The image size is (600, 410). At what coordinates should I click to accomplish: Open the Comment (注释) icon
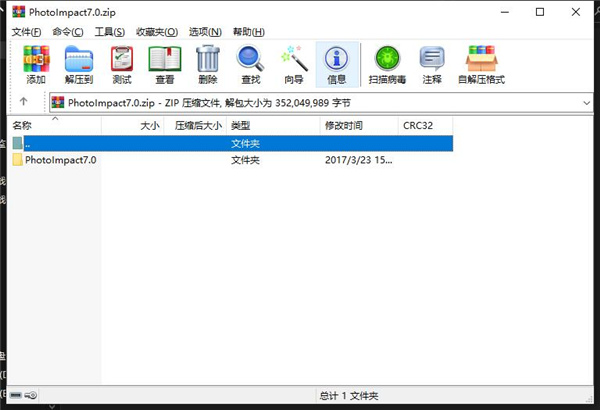(432, 65)
